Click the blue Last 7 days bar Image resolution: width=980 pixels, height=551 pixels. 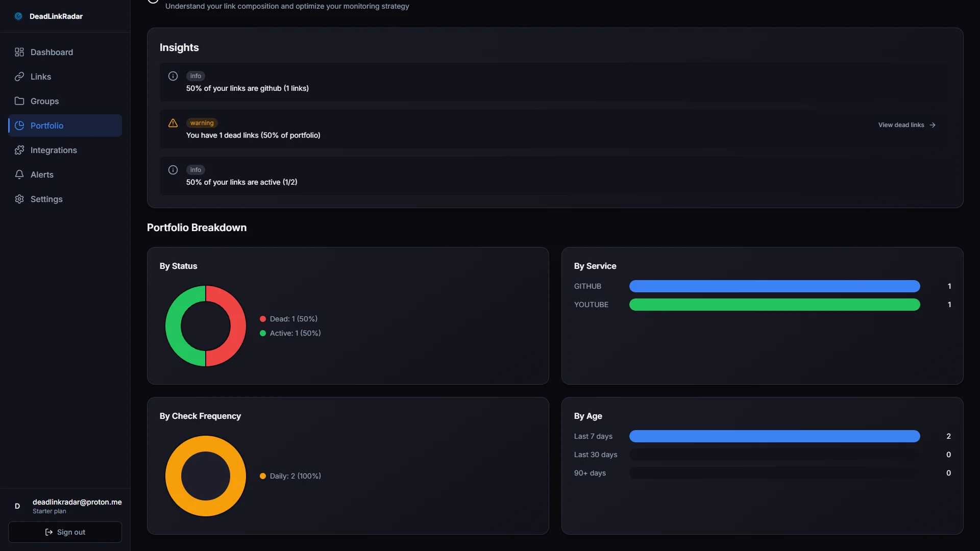(x=774, y=436)
